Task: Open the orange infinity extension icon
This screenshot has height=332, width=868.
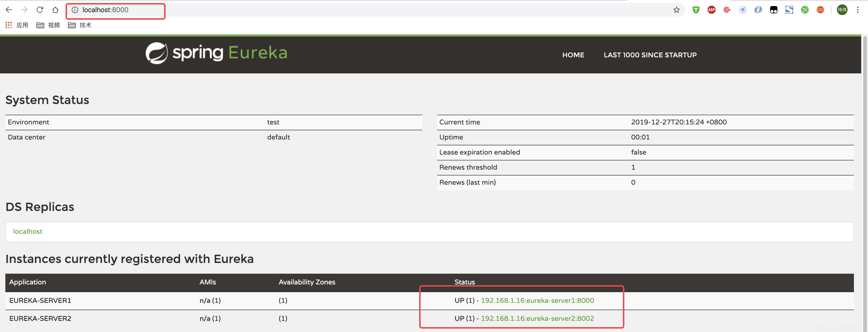Action: point(820,10)
